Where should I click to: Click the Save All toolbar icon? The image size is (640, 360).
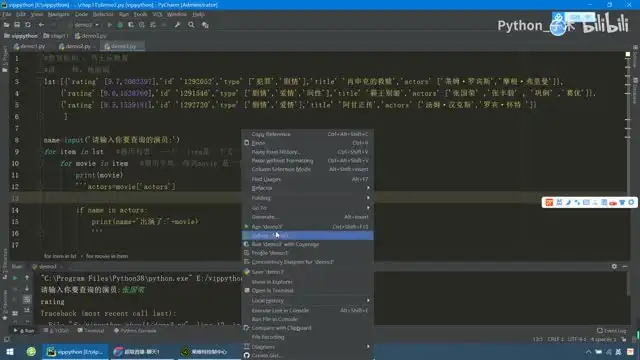click(17, 25)
